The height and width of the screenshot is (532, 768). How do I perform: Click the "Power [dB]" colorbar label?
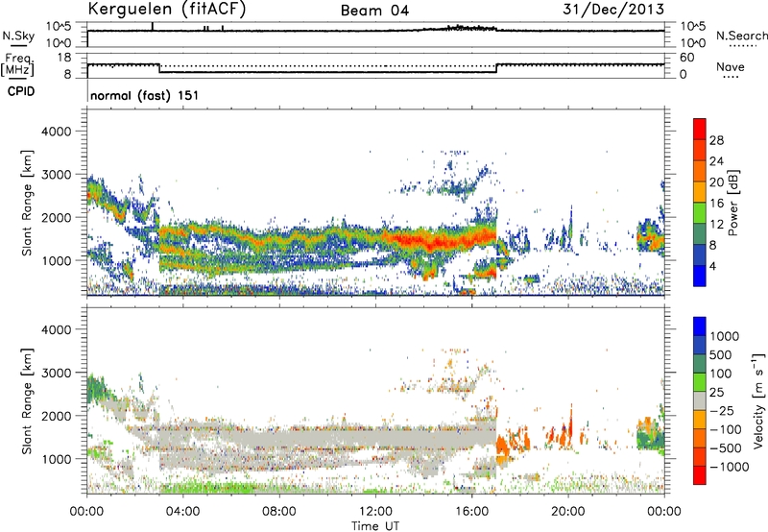(x=732, y=203)
